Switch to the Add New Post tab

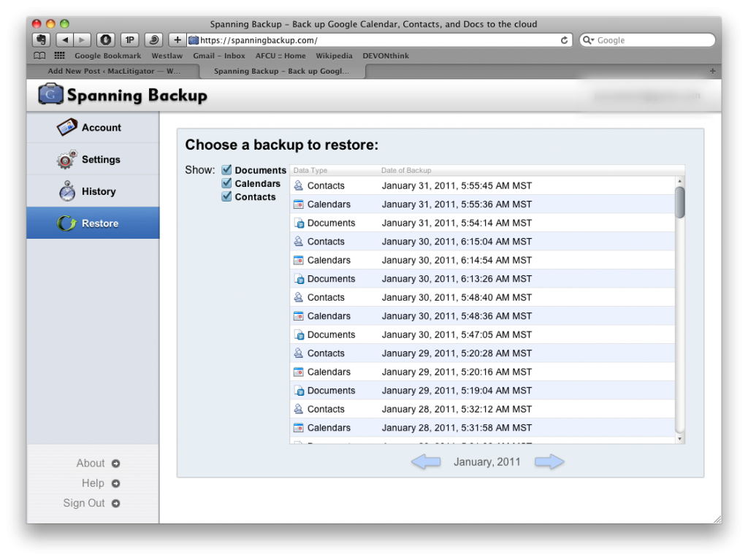point(113,72)
